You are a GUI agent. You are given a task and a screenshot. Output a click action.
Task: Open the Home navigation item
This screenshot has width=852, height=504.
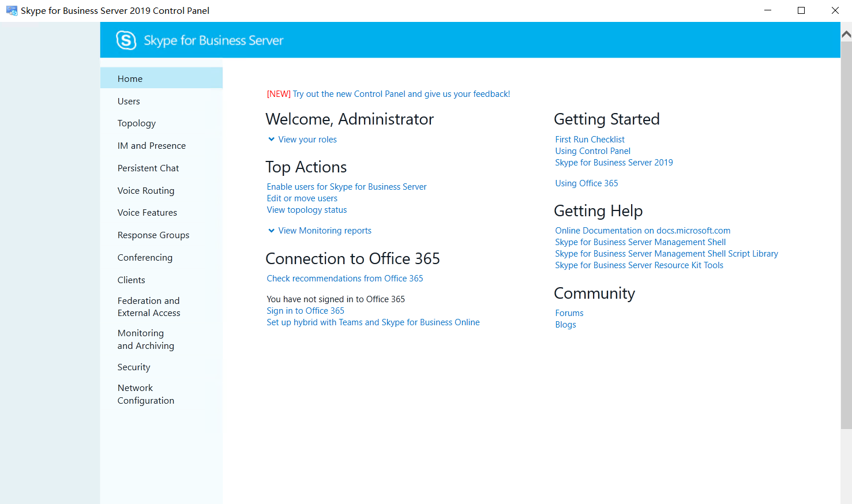[x=162, y=78]
